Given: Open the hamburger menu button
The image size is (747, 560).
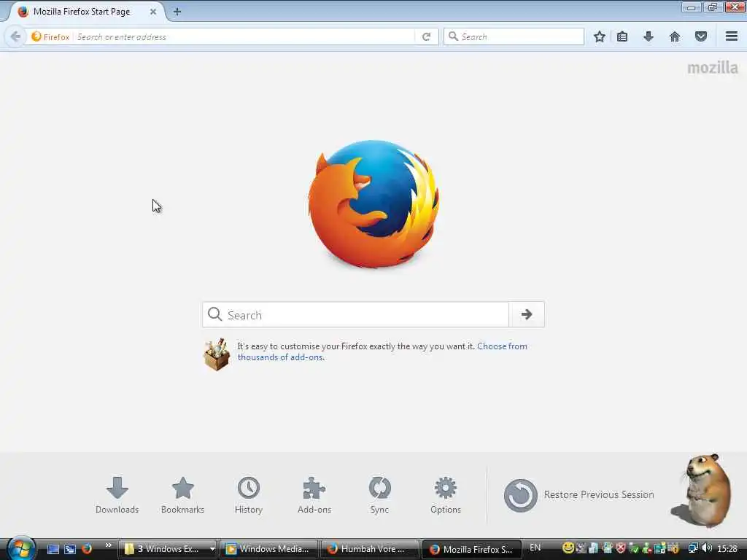Looking at the screenshot, I should pyautogui.click(x=732, y=36).
